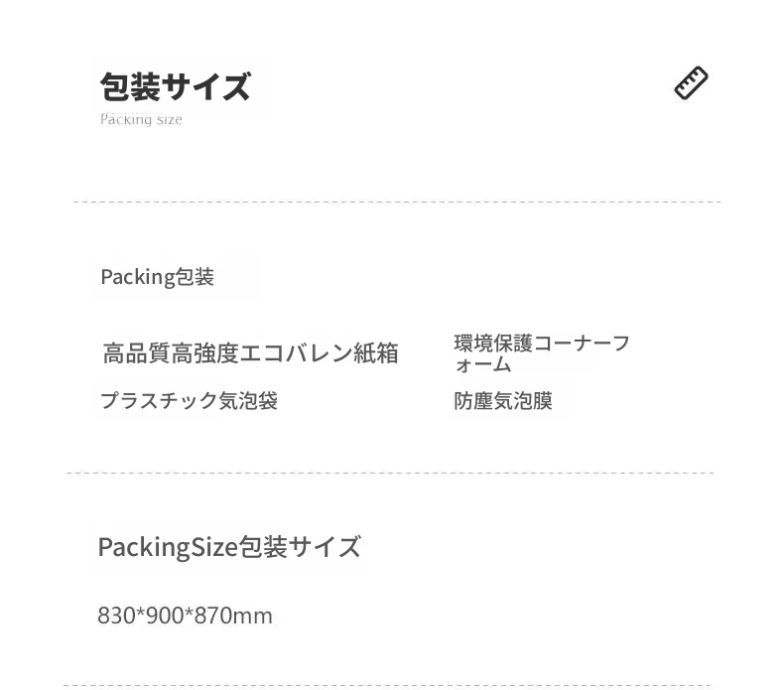Click the PackingSize包装サイズ heading
Screen dimensions: 784x690
(x=229, y=546)
